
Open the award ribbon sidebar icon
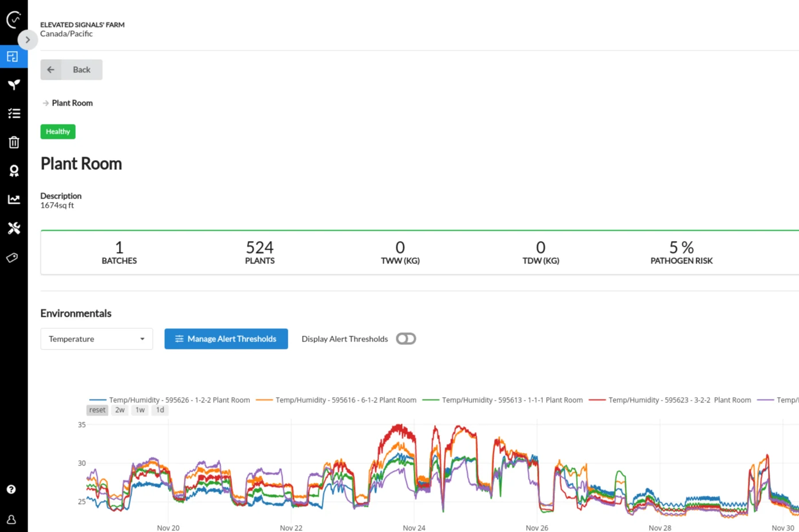click(x=14, y=171)
